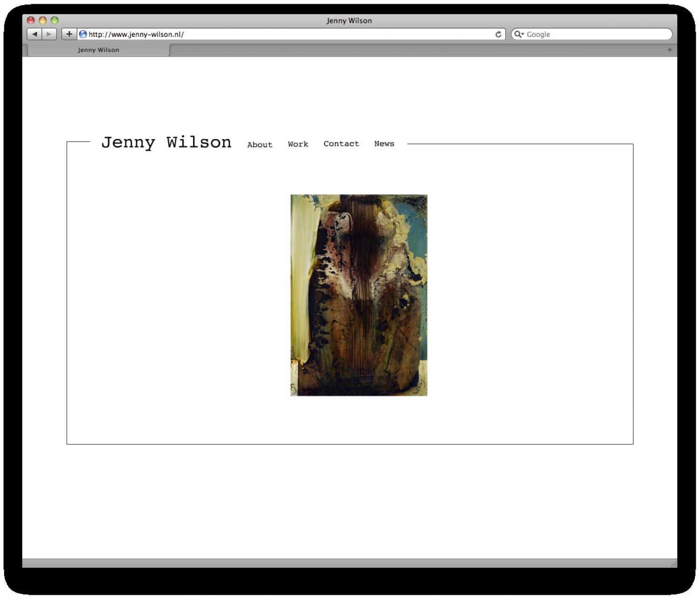Open the new tab plus button
700x599 pixels.
click(670, 50)
